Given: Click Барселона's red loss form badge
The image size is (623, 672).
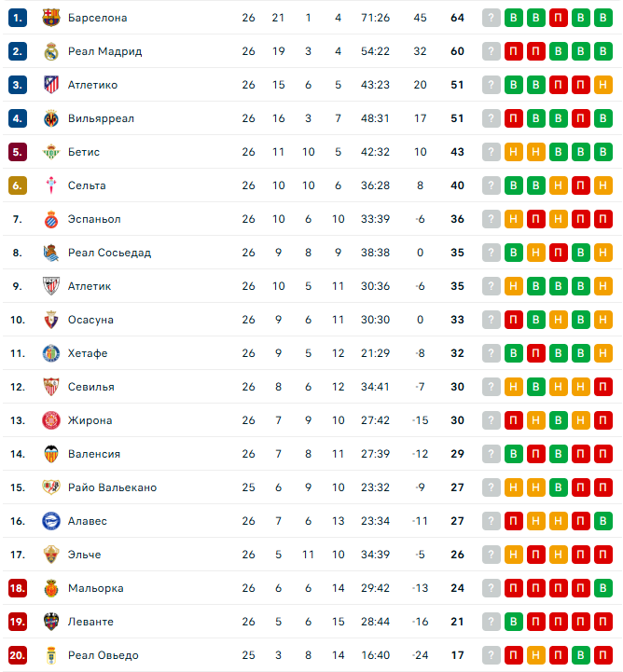Looking at the screenshot, I should point(559,18).
